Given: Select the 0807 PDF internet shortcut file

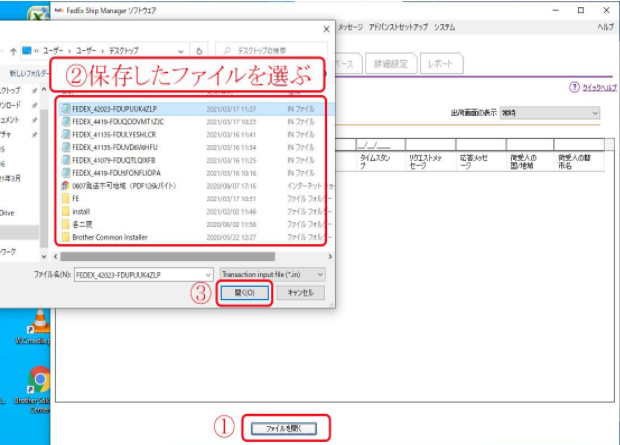Looking at the screenshot, I should point(197,186).
